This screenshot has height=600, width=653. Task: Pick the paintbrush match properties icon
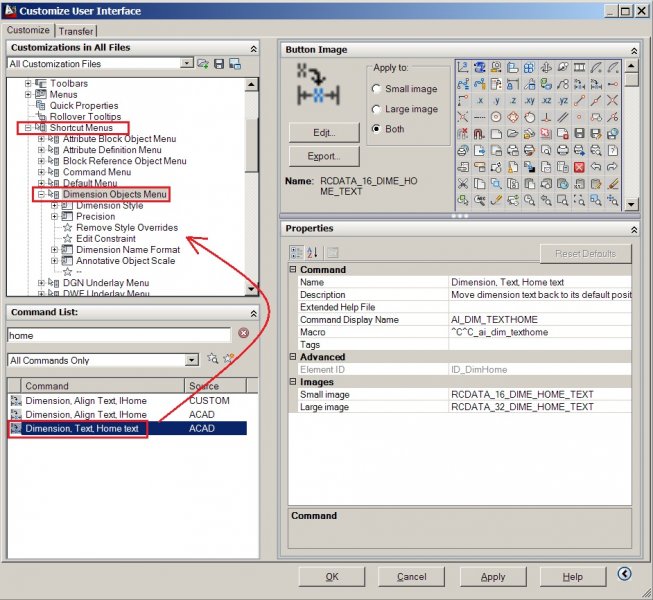613,184
